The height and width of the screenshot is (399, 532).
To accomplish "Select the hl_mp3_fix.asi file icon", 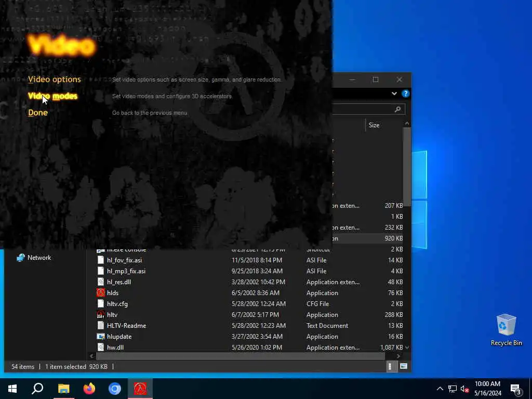I will [101, 271].
